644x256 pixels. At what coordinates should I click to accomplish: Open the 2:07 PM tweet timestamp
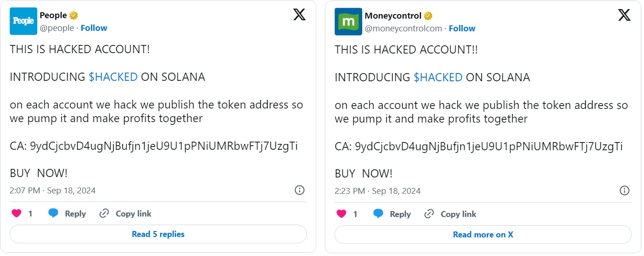[53, 190]
